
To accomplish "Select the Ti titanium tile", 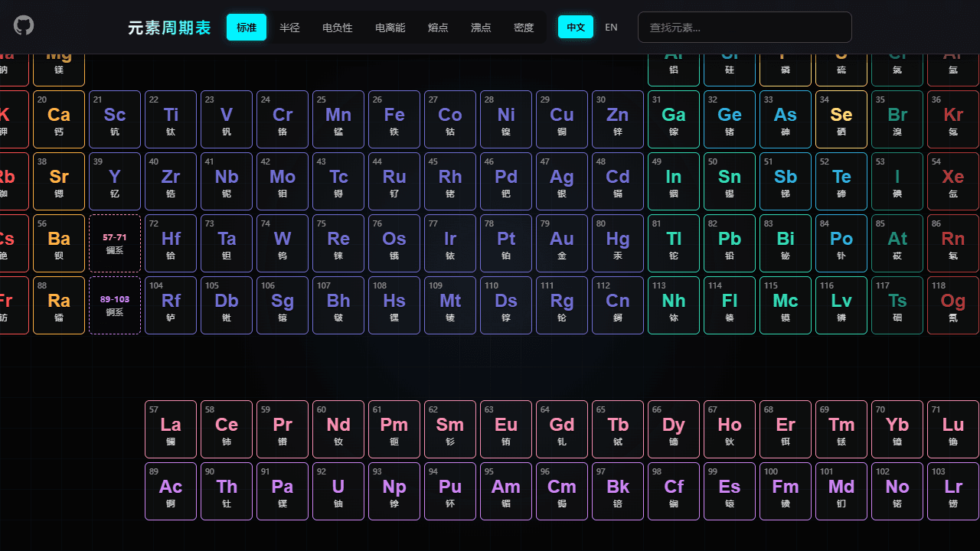I will pyautogui.click(x=171, y=119).
